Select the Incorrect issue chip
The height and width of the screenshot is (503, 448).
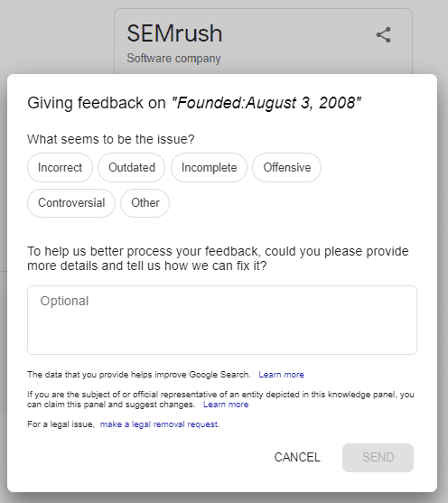coord(60,167)
